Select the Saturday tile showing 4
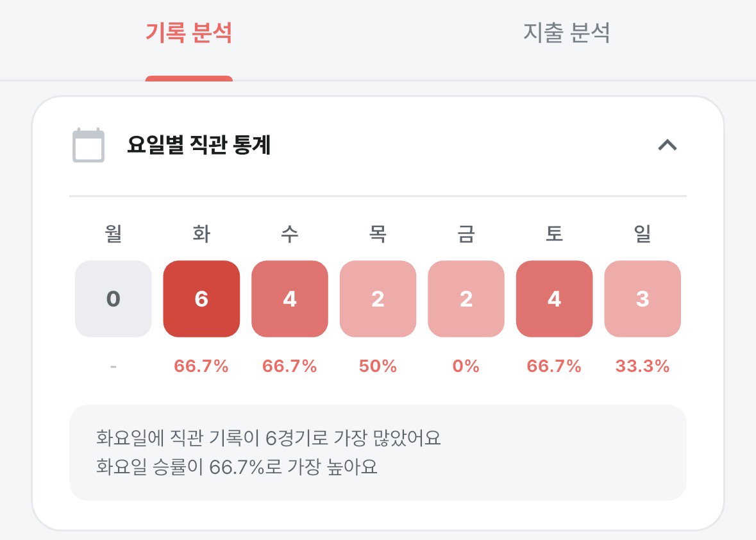The width and height of the screenshot is (756, 540). click(x=555, y=299)
